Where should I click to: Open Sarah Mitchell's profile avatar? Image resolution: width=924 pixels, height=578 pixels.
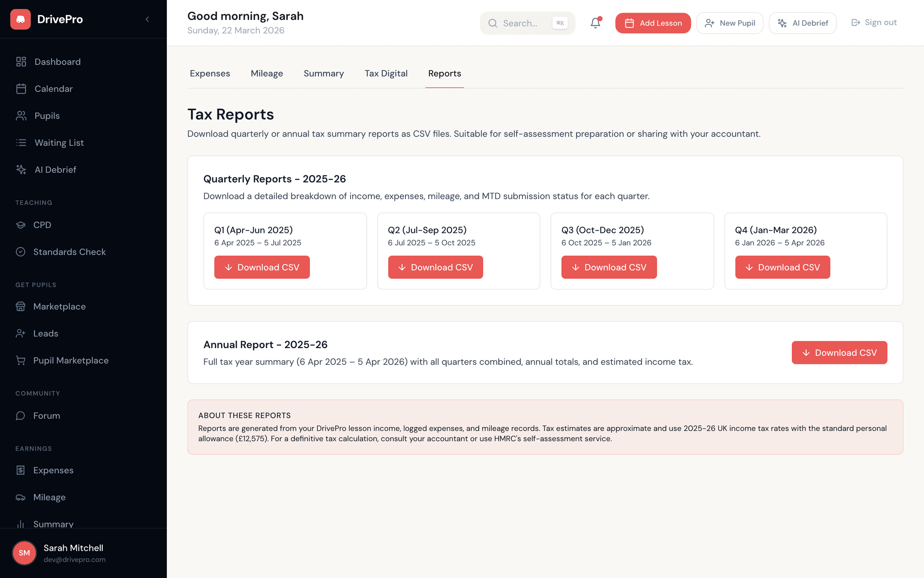pyautogui.click(x=24, y=553)
